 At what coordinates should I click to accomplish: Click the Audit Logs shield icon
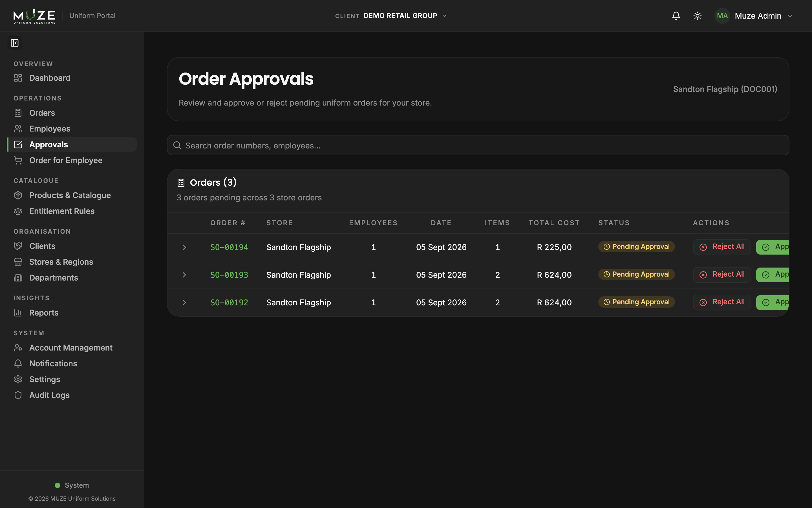pyautogui.click(x=18, y=395)
